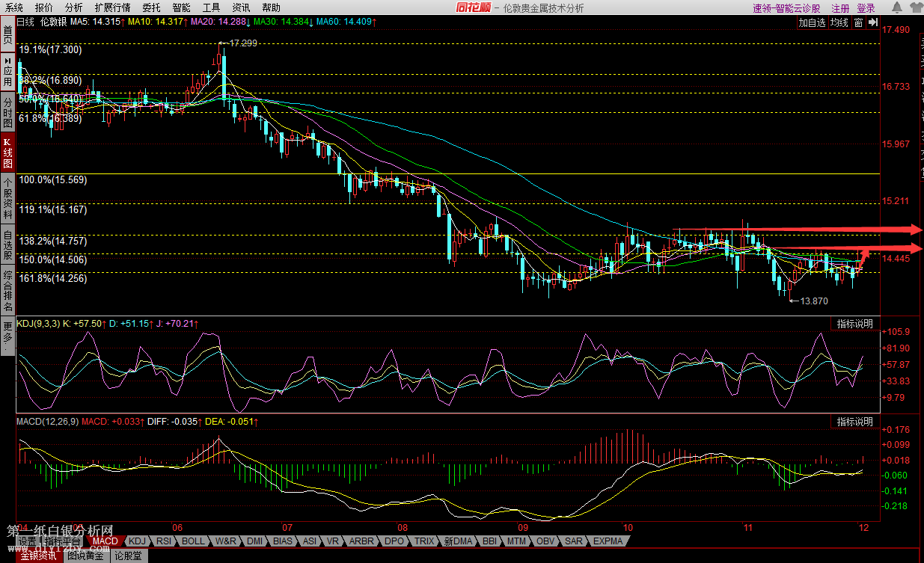Click the arrow collapse panel icon
The height and width of the screenshot is (563, 924).
872,22
